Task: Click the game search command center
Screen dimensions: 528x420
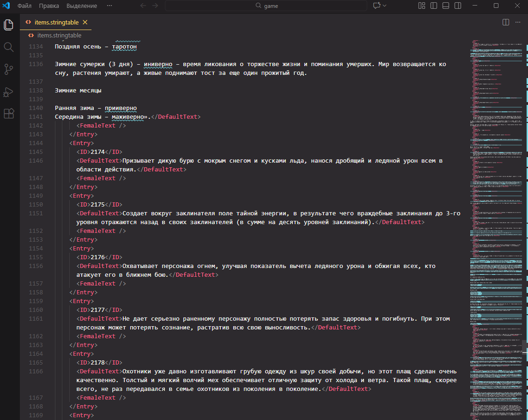Action: point(266,6)
